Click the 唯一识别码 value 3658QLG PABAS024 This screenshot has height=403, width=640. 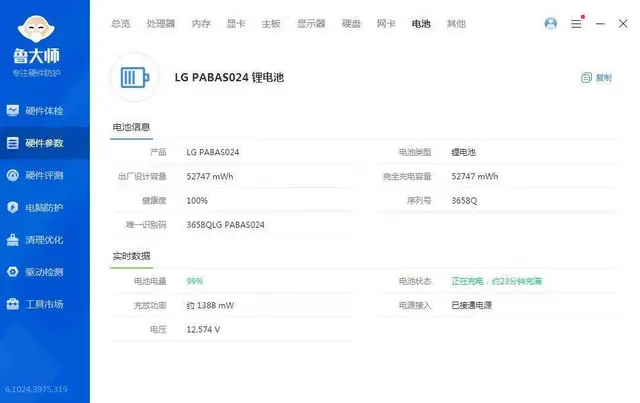click(x=225, y=225)
